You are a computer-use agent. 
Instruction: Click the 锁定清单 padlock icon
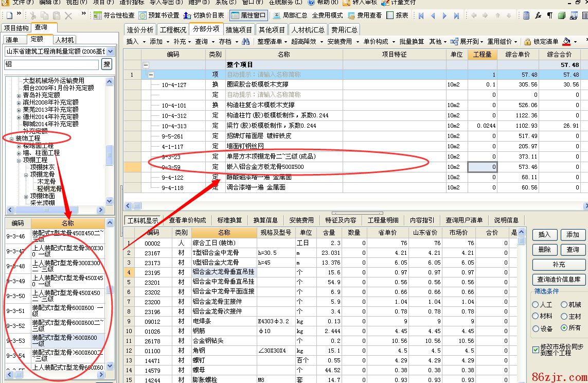coord(527,41)
